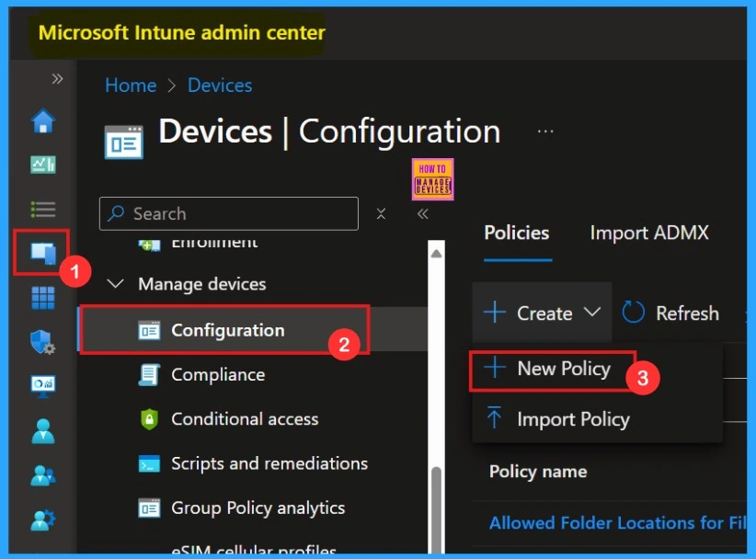This screenshot has height=559, width=756.
Task: Open Endpoint security shield icon
Action: point(43,342)
